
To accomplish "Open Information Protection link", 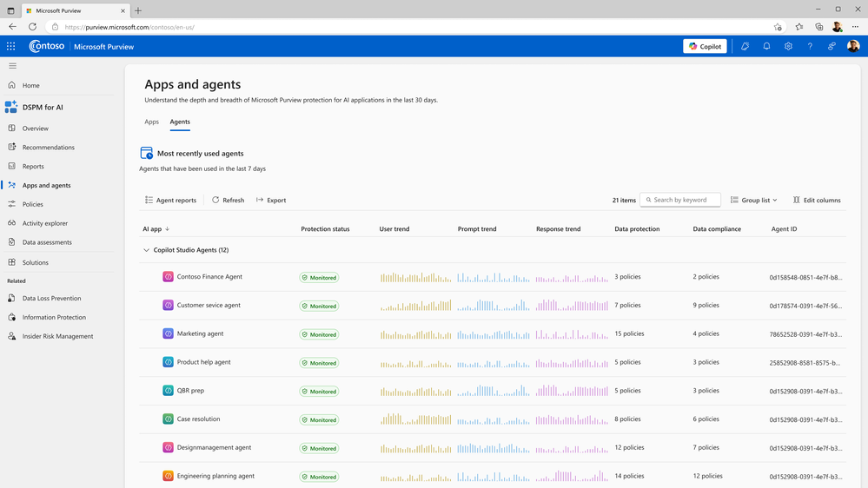I will (x=54, y=317).
